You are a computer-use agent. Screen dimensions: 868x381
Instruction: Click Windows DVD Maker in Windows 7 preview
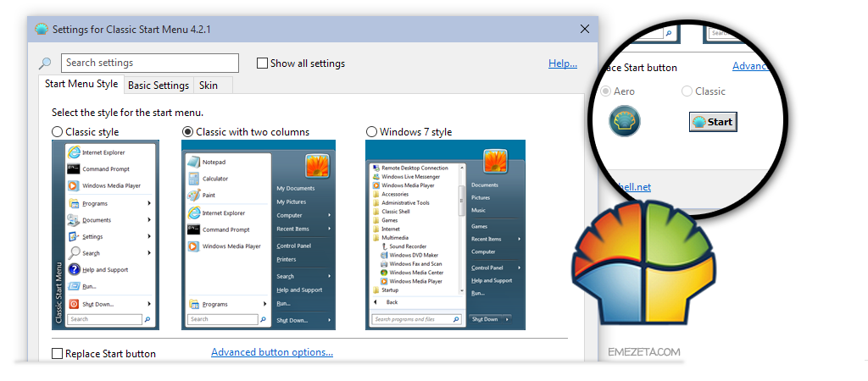tap(409, 255)
